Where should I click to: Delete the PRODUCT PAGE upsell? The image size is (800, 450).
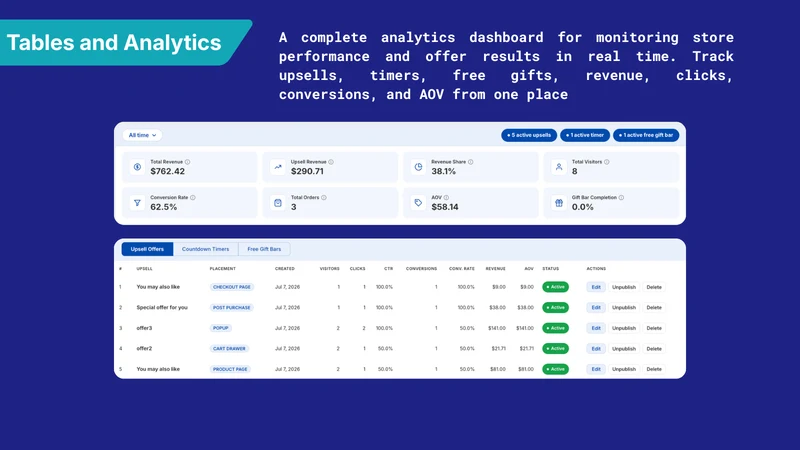[x=654, y=369]
